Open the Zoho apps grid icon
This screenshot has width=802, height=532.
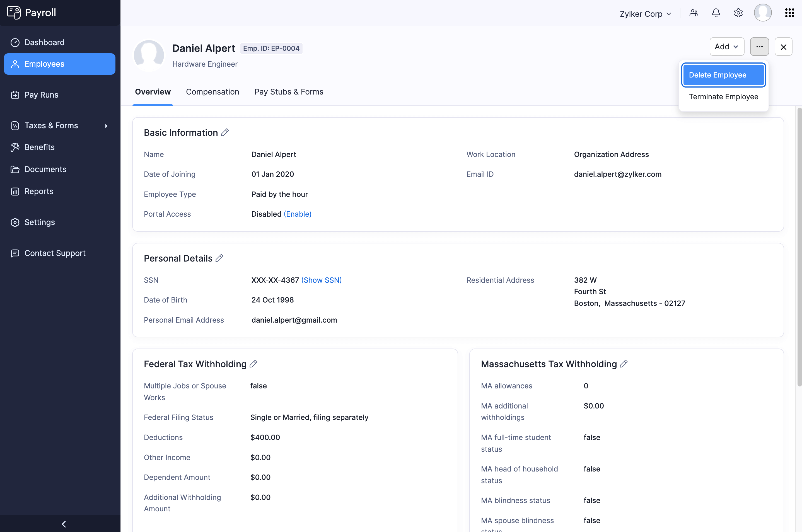(789, 13)
